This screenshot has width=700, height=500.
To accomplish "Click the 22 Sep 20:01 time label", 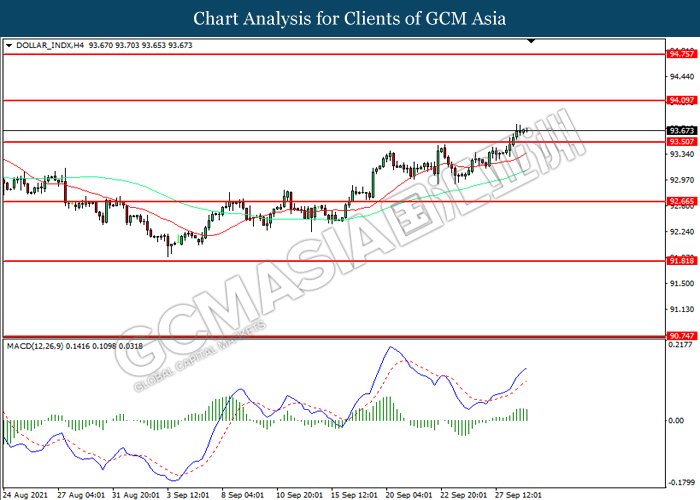I will tap(464, 495).
